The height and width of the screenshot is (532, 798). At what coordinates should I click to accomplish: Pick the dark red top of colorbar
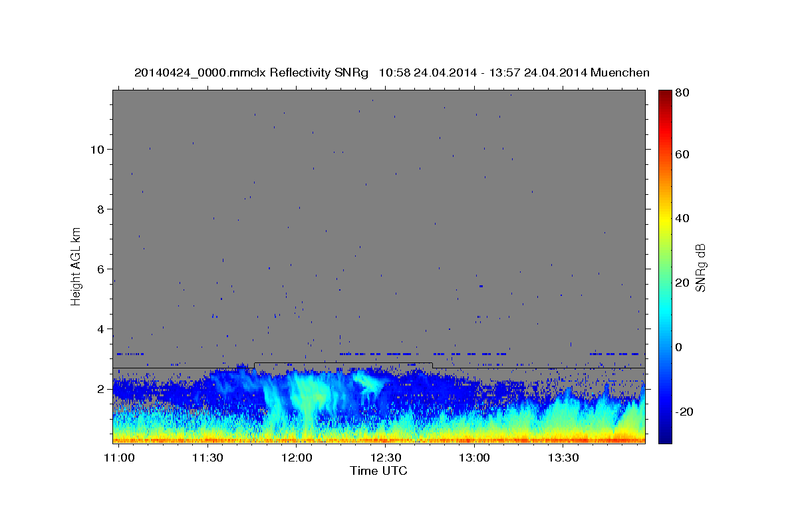(x=664, y=94)
